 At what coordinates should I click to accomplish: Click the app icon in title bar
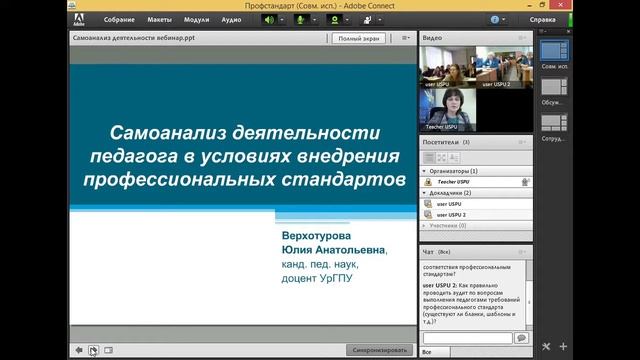[x=72, y=5]
